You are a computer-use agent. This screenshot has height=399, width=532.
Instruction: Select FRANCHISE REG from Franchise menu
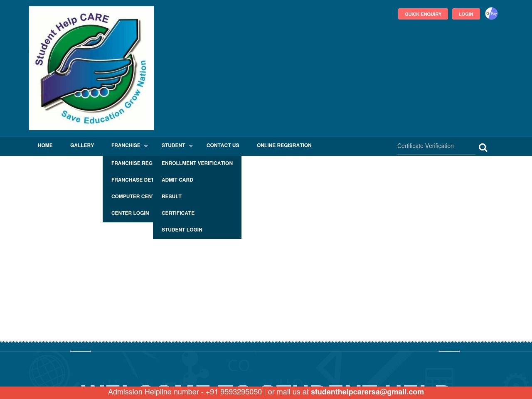(128, 163)
